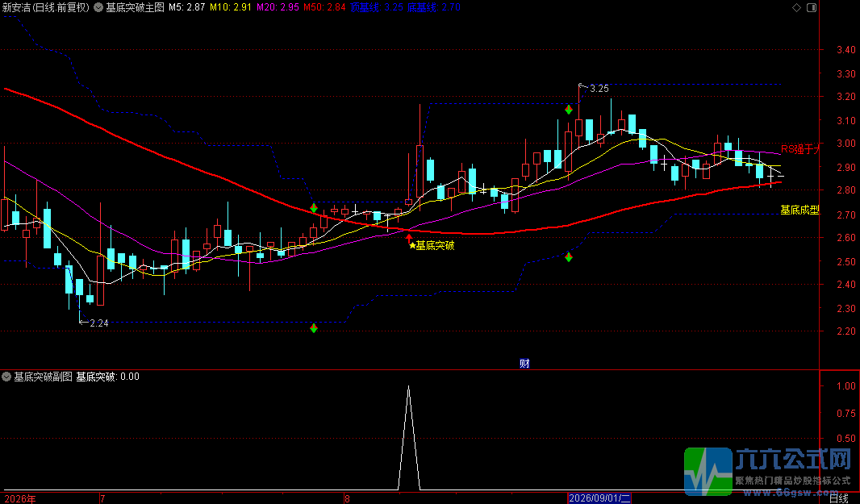
Task: Click the 0.50 sub-chart axis label
Action: pos(845,438)
